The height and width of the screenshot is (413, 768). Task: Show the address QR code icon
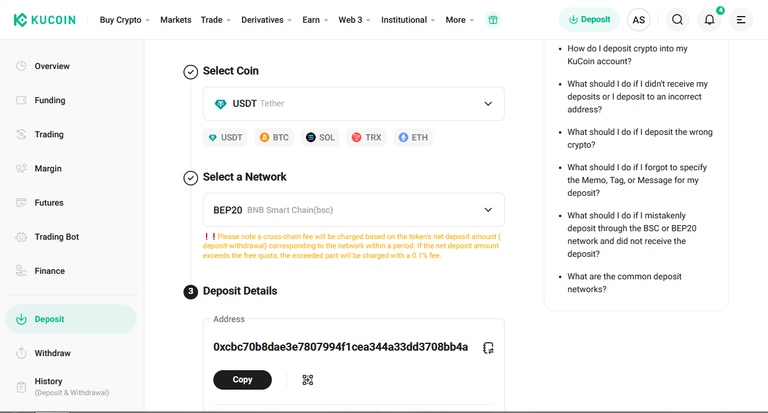click(308, 380)
